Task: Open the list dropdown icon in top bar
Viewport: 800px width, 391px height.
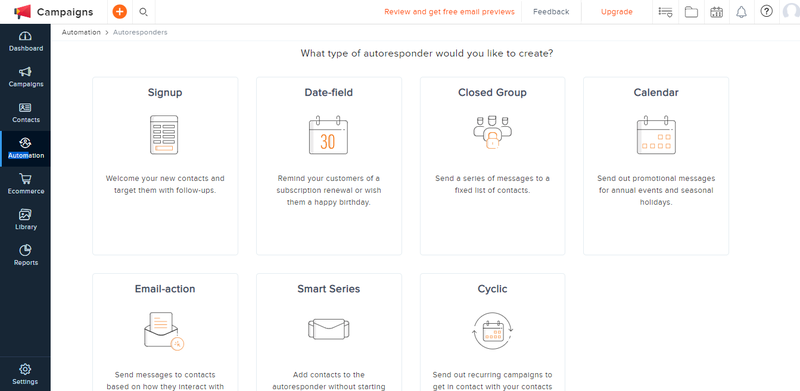Action: click(x=665, y=12)
